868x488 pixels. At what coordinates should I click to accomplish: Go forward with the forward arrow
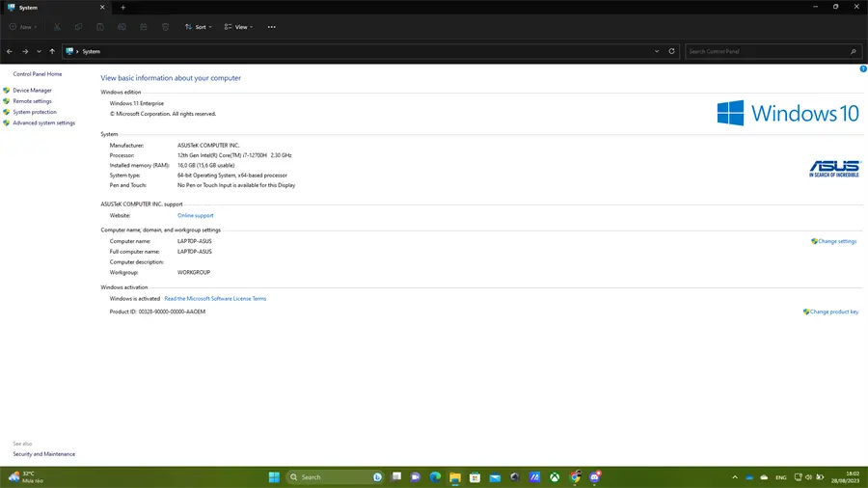pyautogui.click(x=25, y=51)
